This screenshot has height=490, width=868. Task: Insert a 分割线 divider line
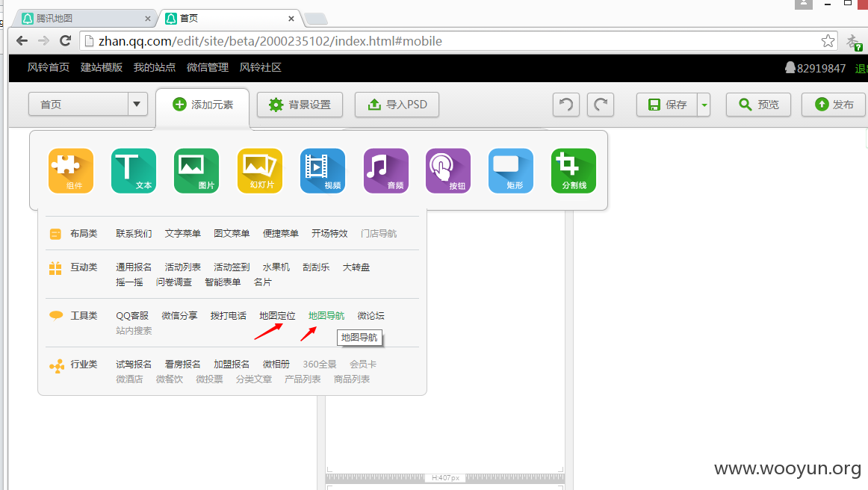point(574,171)
